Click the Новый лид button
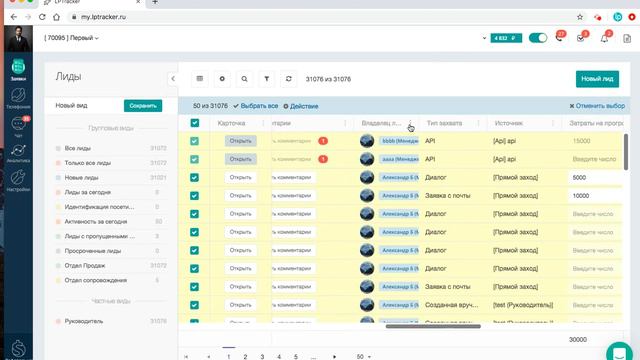 597,79
